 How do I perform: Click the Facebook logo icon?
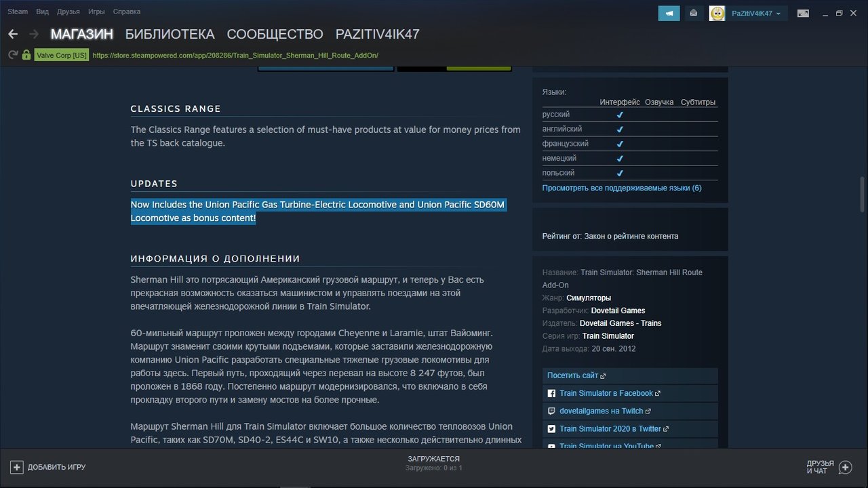[552, 393]
